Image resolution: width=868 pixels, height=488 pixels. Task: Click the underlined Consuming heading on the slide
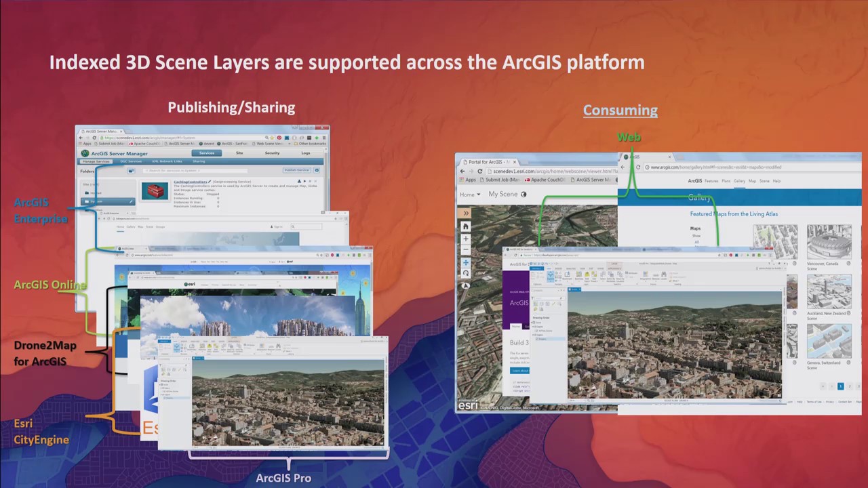(620, 110)
